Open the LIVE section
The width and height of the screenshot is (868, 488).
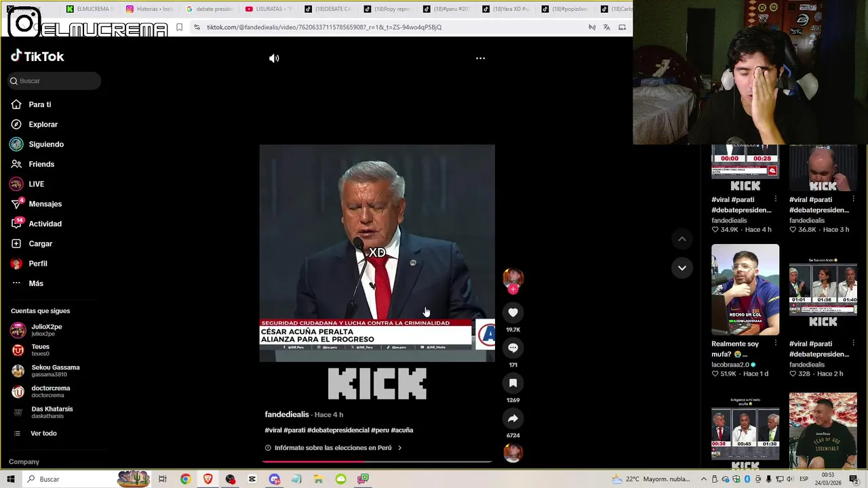(36, 184)
